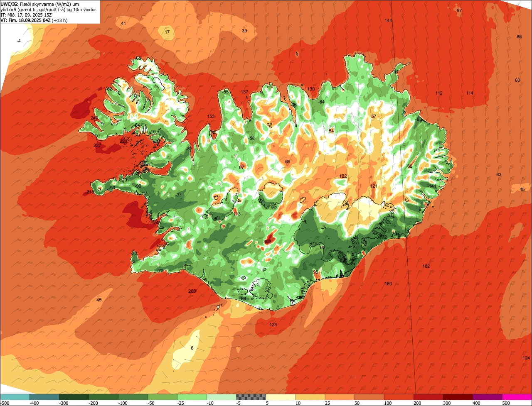Pick the -25 light green legend swatch
The width and height of the screenshot is (532, 406).
click(x=192, y=397)
